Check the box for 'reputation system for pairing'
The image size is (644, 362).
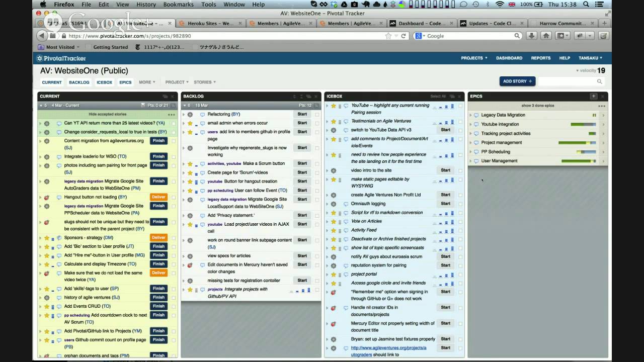460,266
